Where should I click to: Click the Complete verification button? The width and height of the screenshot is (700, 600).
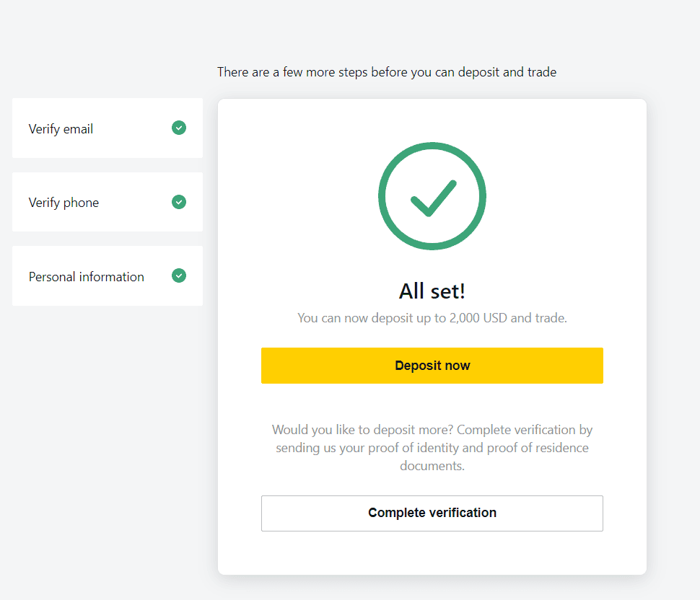[432, 513]
